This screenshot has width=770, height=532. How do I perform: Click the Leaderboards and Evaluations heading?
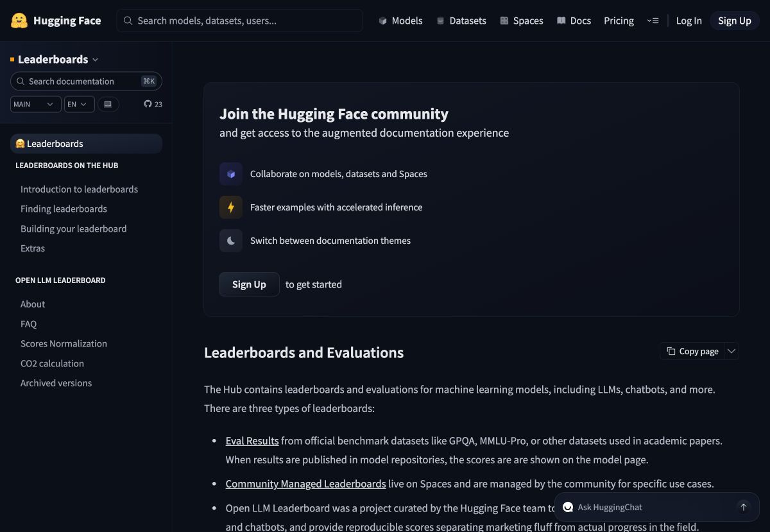click(304, 353)
